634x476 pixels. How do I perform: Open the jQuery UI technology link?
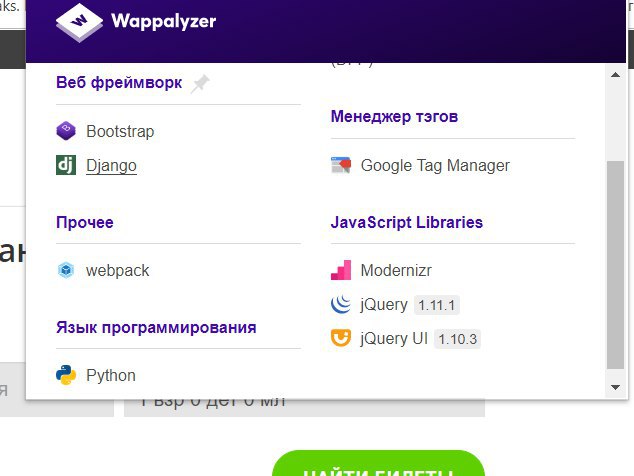[394, 339]
